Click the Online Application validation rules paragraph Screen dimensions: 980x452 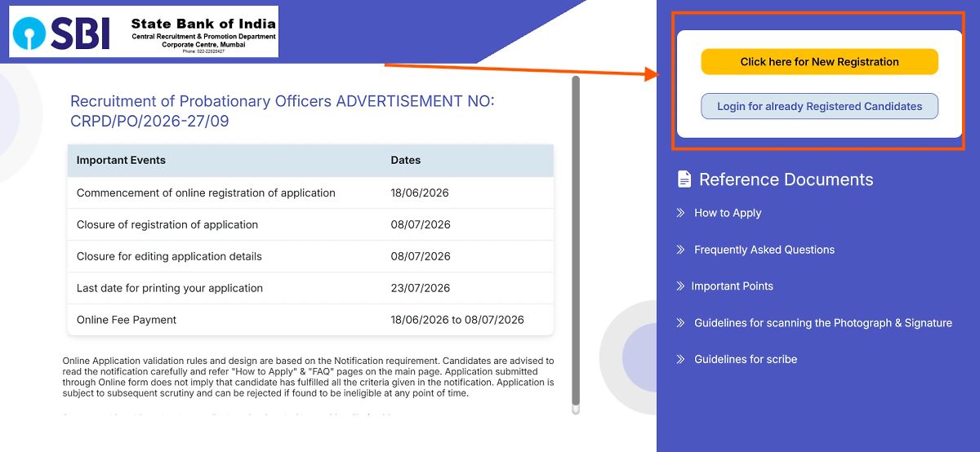[x=309, y=377]
